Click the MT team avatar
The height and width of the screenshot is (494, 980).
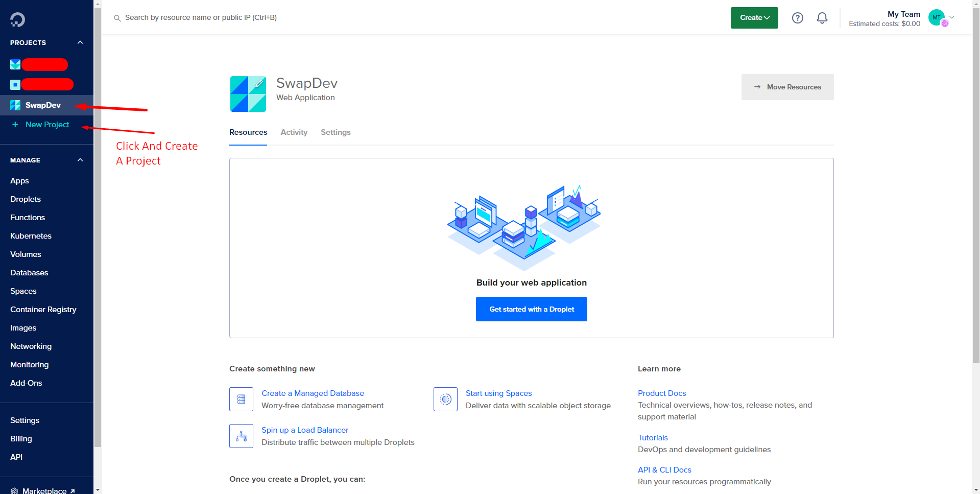[937, 17]
